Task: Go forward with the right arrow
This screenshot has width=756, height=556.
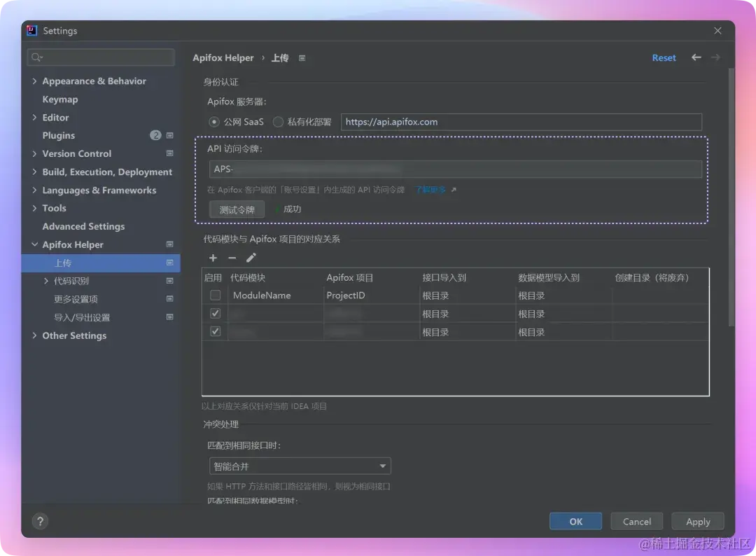Action: [715, 57]
